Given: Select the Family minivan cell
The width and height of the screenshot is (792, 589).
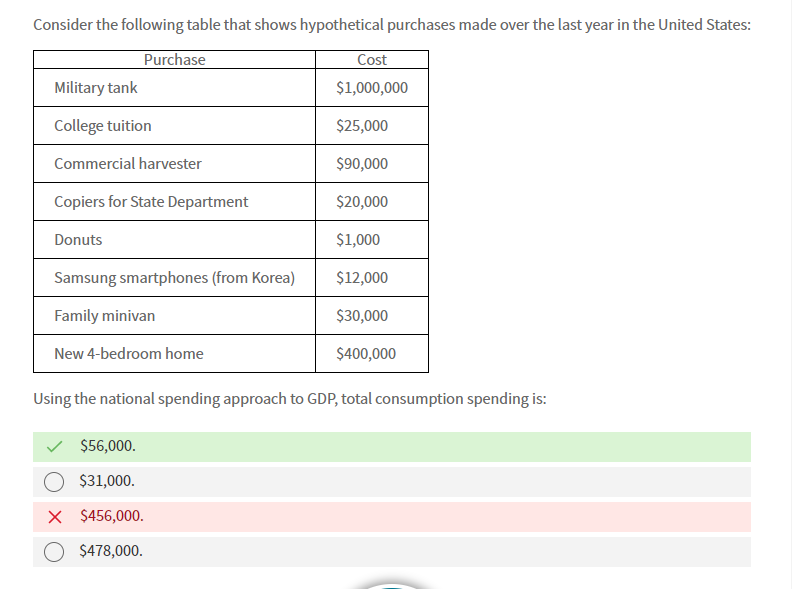Looking at the screenshot, I should coord(104,316).
